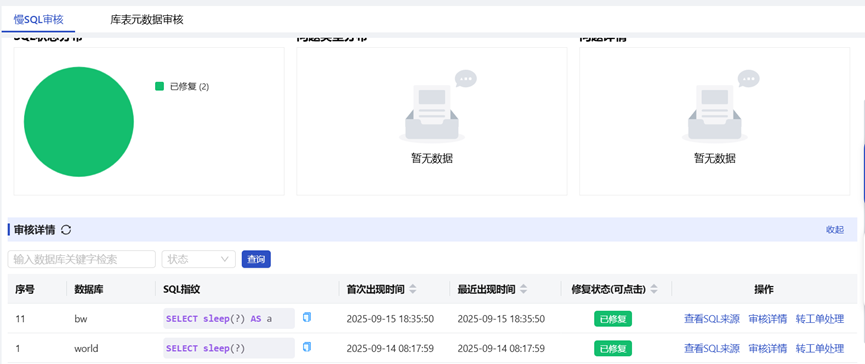
Task: Collapse the section via 收起
Action: pos(835,230)
